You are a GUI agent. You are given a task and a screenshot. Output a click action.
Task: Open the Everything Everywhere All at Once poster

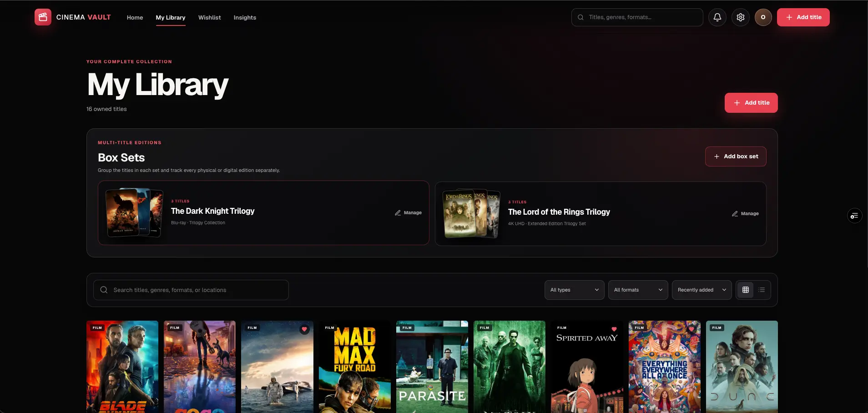coord(665,367)
